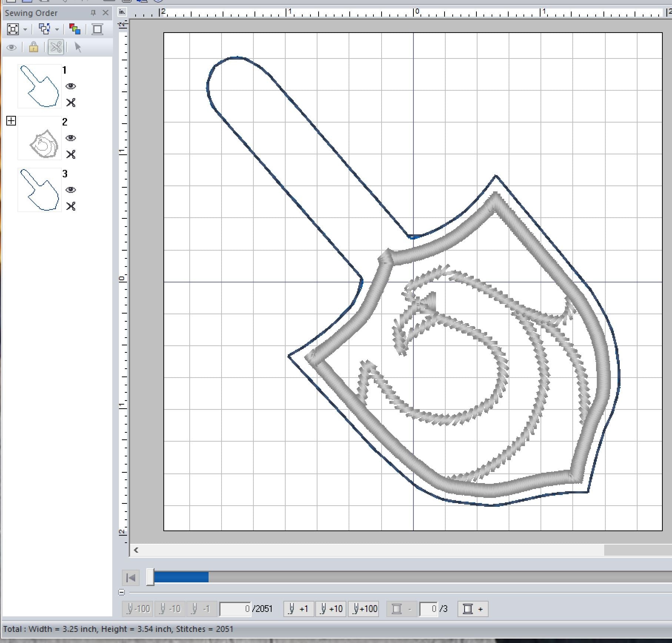This screenshot has height=643, width=672.
Task: Toggle visibility of sewing order item 2
Action: (x=71, y=138)
